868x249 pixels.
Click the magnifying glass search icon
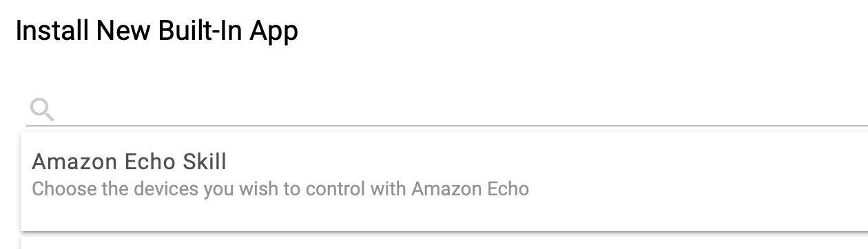(42, 109)
